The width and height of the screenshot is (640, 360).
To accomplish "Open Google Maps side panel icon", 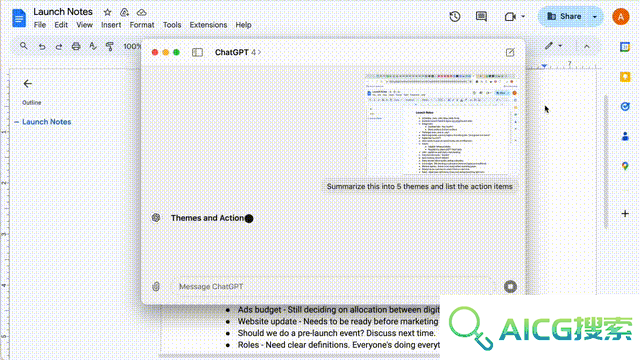I will tap(625, 166).
